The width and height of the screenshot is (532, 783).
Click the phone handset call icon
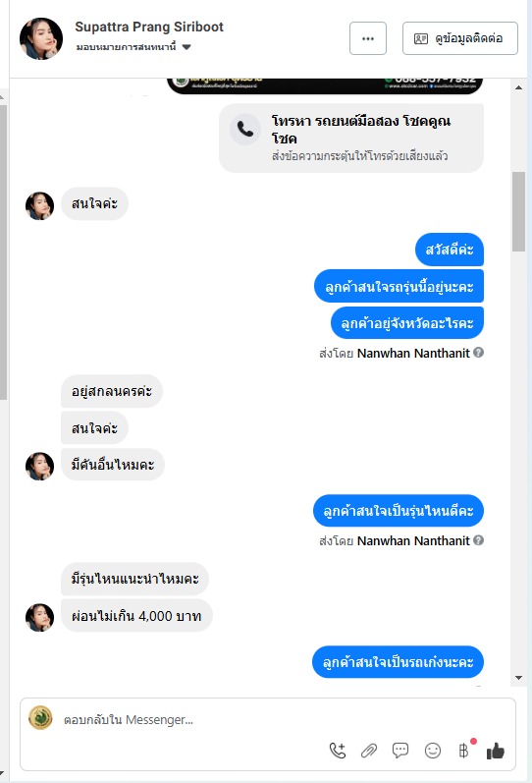pyautogui.click(x=245, y=130)
